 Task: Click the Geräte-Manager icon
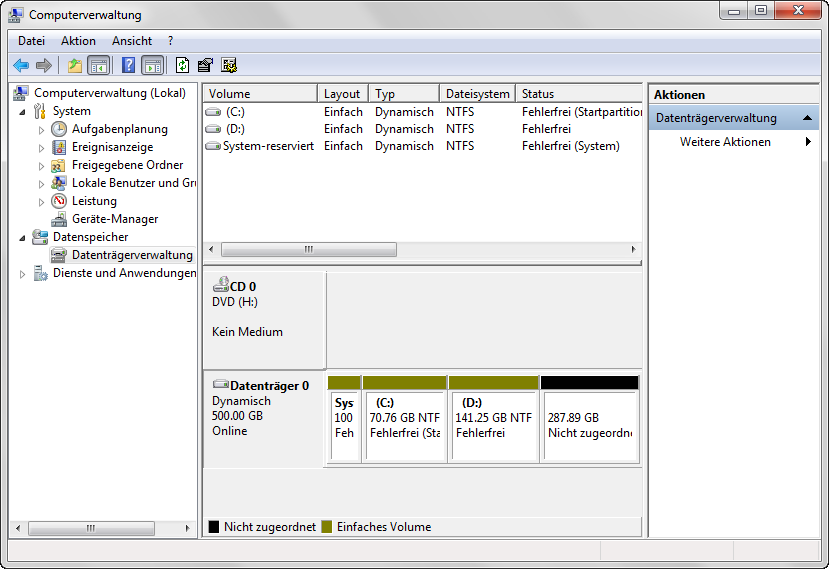click(59, 219)
